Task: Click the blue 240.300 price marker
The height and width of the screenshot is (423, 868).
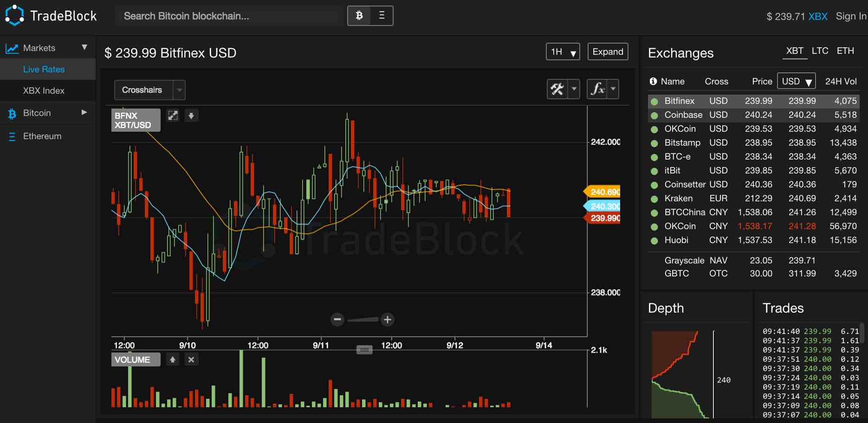Action: pos(602,206)
